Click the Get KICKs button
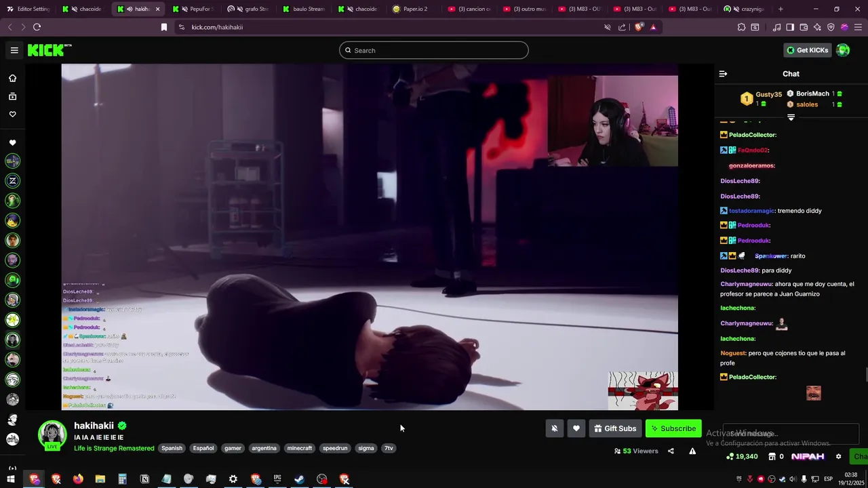The height and width of the screenshot is (488, 868). point(807,50)
